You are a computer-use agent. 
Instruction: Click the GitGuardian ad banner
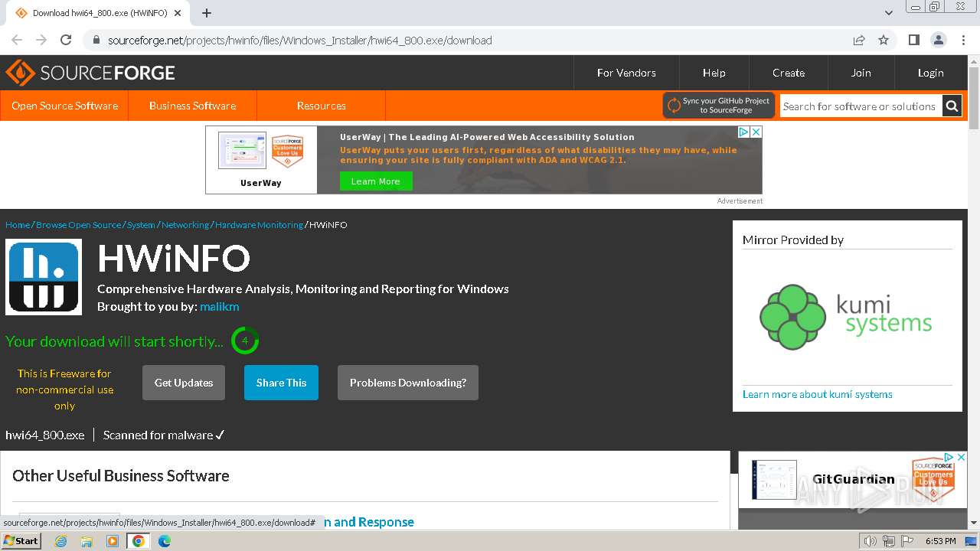[x=854, y=480]
